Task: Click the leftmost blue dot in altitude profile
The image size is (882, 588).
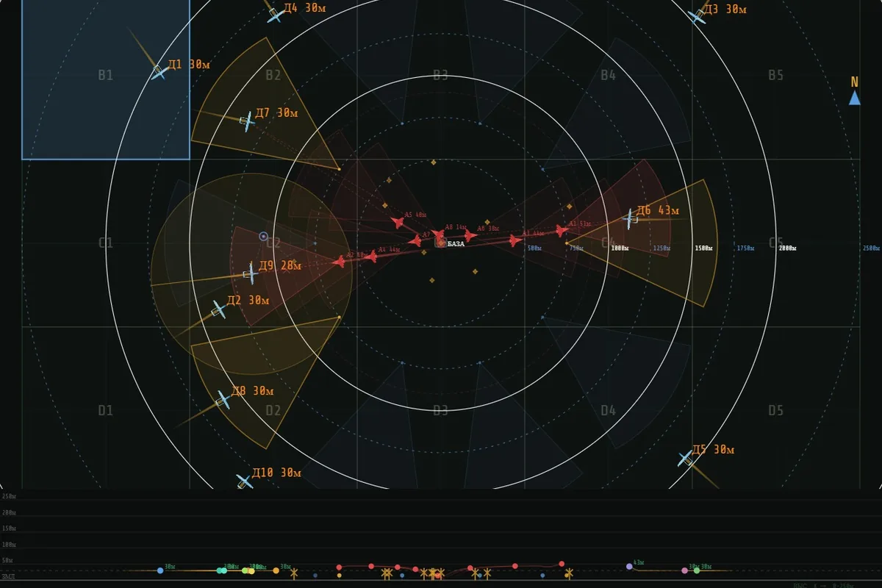Action: click(159, 570)
